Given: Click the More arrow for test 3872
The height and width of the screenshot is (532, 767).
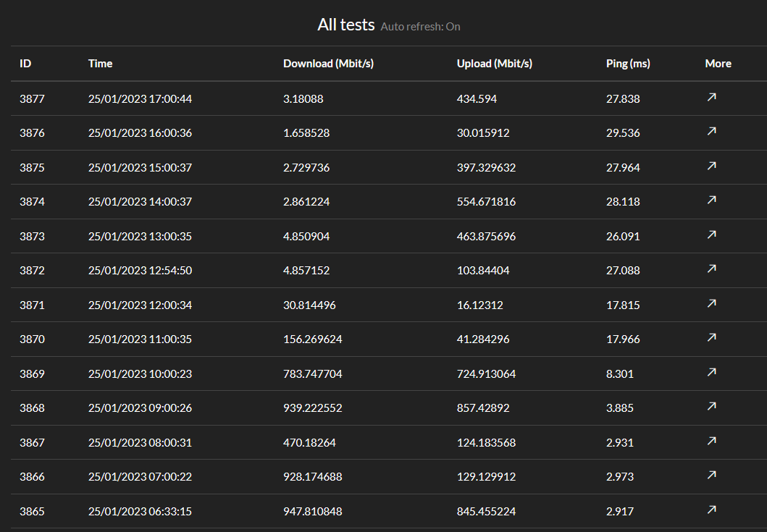Looking at the screenshot, I should (711, 269).
